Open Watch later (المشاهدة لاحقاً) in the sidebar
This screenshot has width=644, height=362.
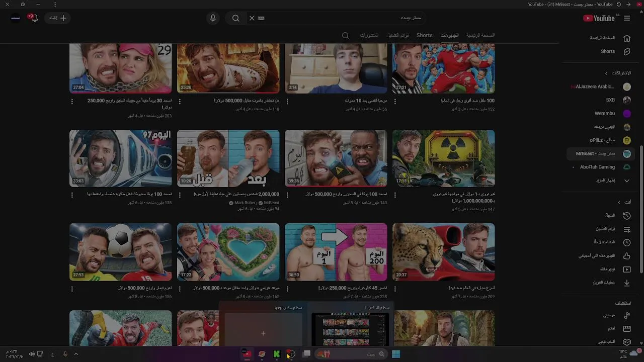602,242
